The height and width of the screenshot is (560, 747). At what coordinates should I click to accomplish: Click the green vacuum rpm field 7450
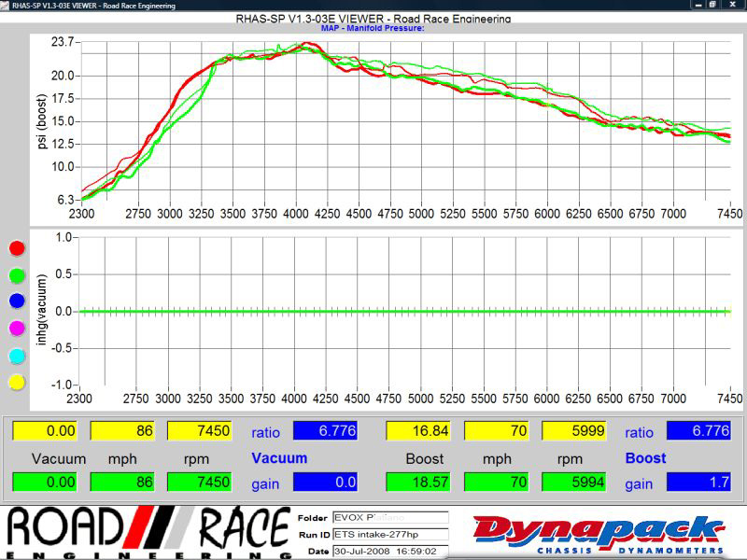[x=199, y=482]
